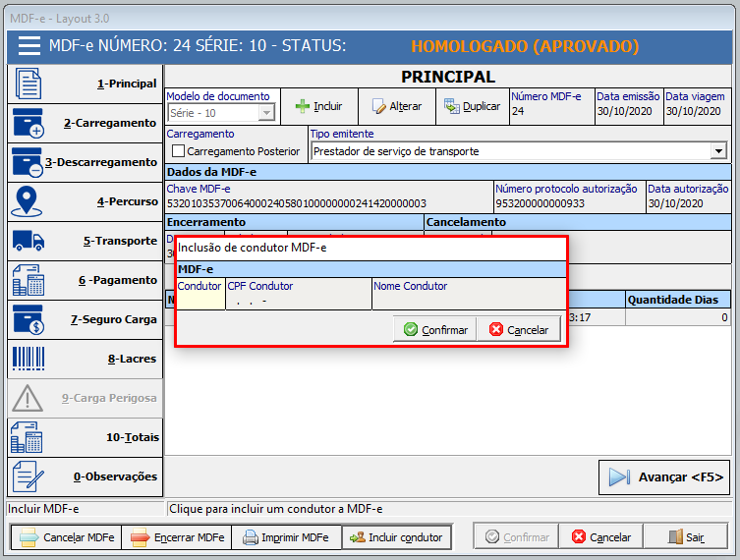Open the hamburger menu icon
This screenshot has width=740, height=560.
pos(28,46)
